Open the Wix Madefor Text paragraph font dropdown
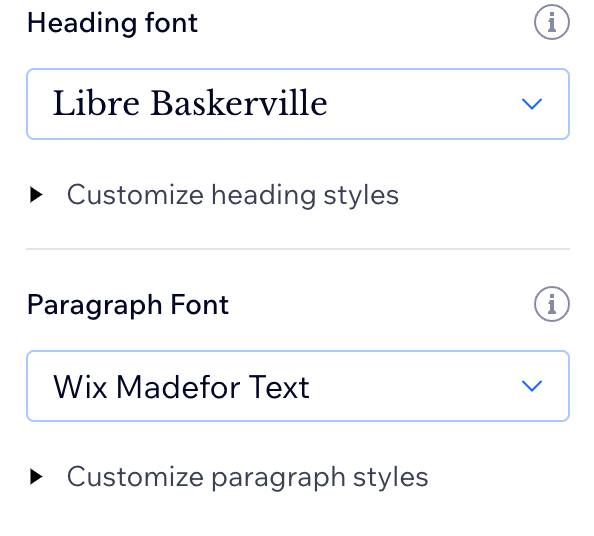The image size is (594, 536). tap(298, 386)
